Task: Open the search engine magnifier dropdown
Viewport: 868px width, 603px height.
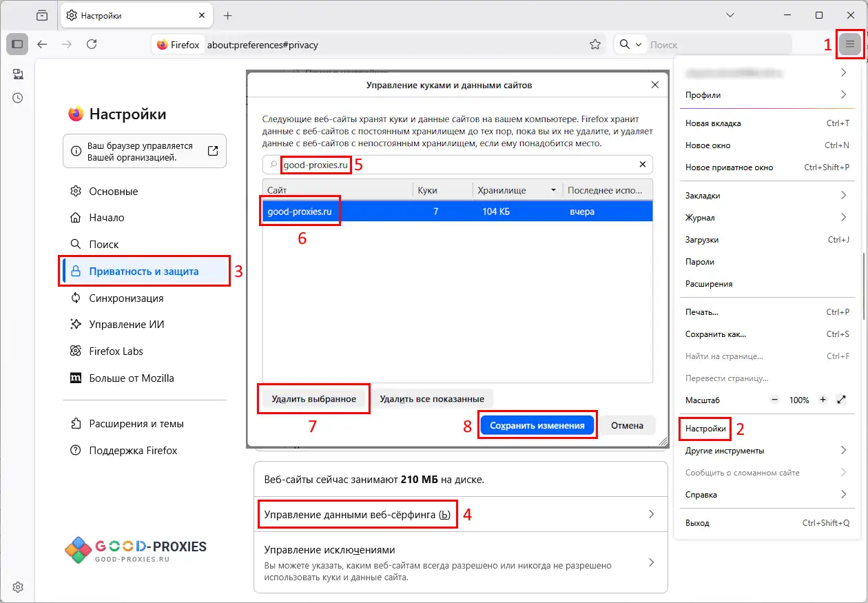Action: pyautogui.click(x=630, y=44)
